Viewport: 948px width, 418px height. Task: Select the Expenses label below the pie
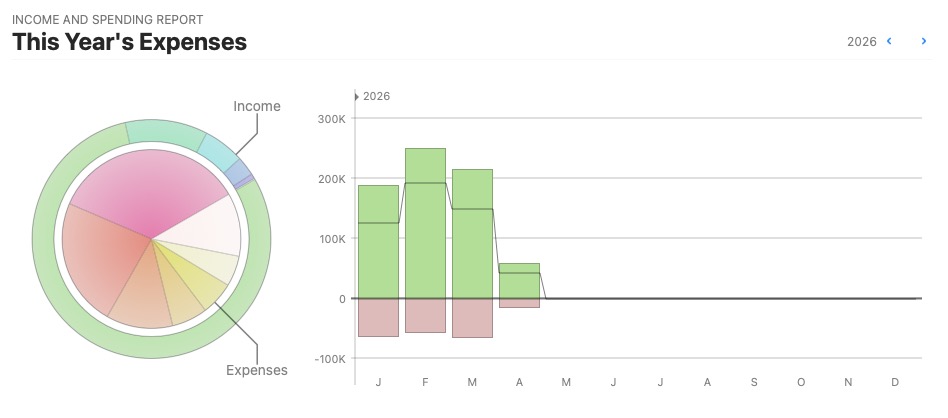[257, 370]
